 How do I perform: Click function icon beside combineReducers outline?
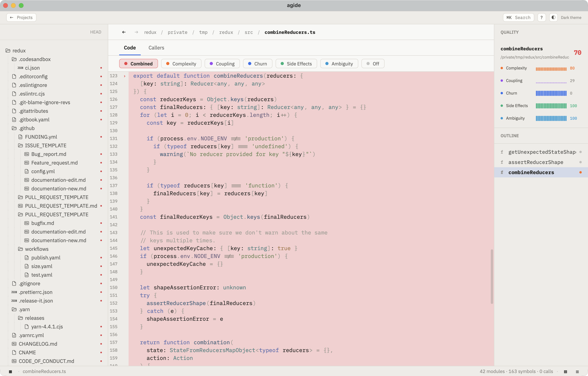[502, 172]
